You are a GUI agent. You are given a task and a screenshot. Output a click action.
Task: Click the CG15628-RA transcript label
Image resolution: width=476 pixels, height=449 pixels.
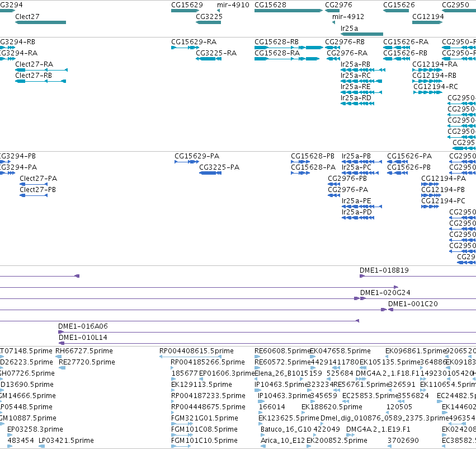point(277,53)
